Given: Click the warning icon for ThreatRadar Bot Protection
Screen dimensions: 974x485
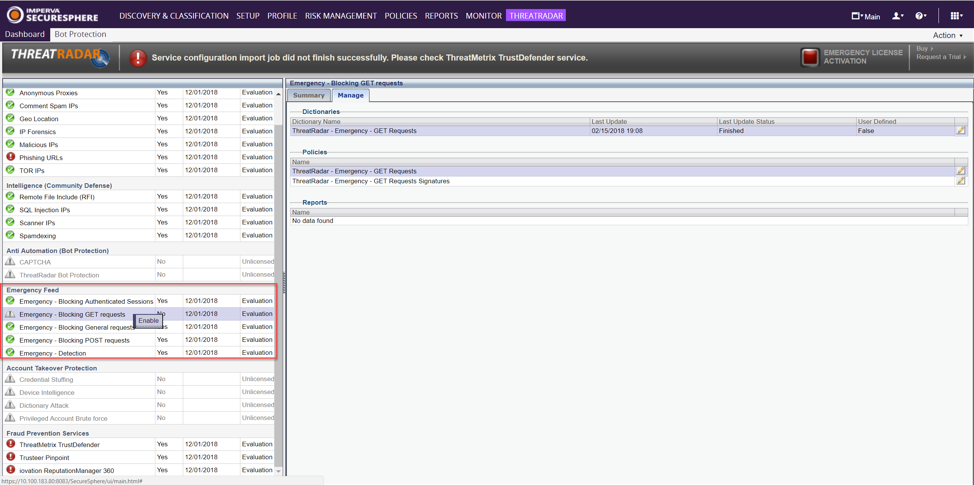Looking at the screenshot, I should pyautogui.click(x=10, y=274).
